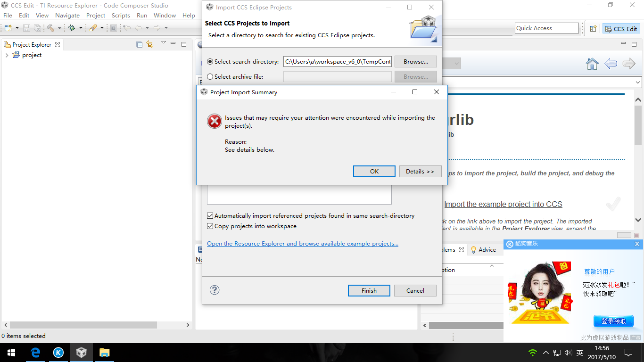Click the flashlight Search icon in toolbar

click(93, 28)
